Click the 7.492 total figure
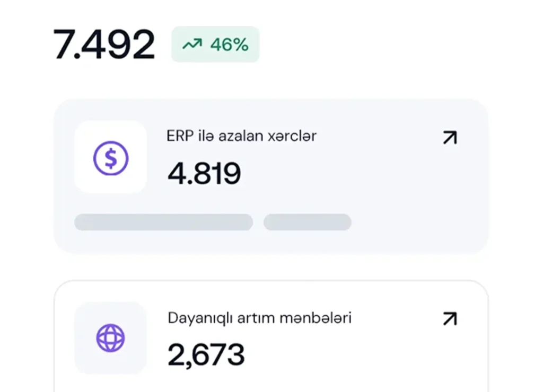 (x=104, y=44)
